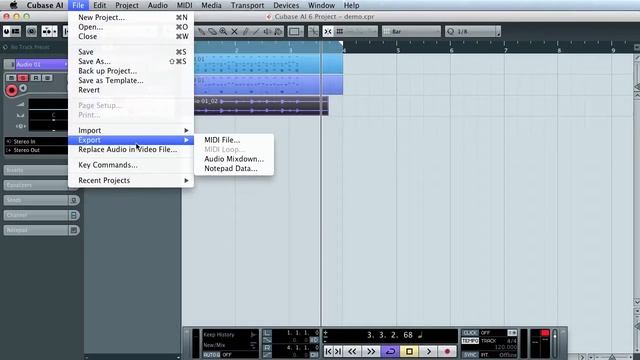Open the Stereo In input routing dropdown
This screenshot has height=360, width=640.
36,141
